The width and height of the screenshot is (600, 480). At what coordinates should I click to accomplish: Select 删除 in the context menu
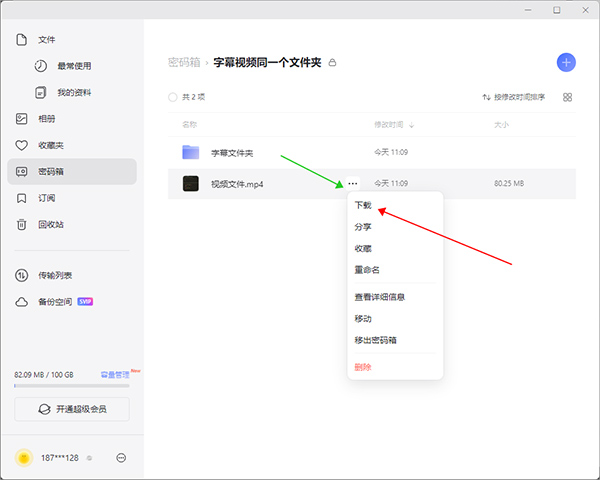363,367
